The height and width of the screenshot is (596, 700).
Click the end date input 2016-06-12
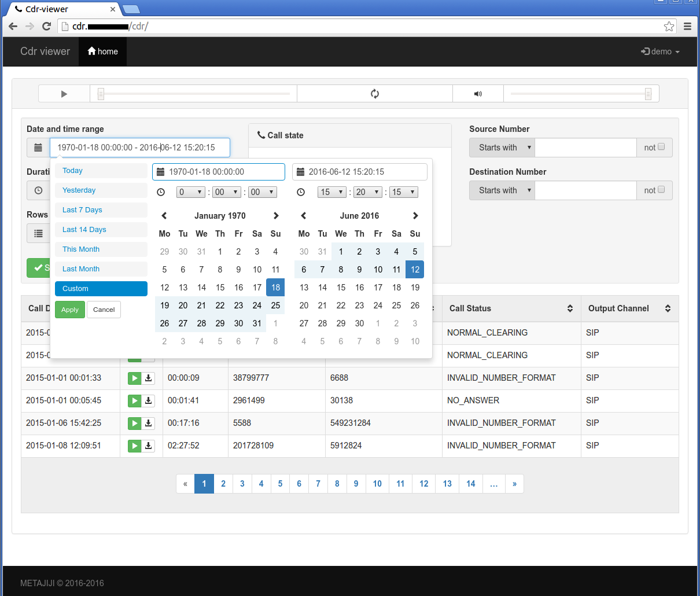coord(360,172)
